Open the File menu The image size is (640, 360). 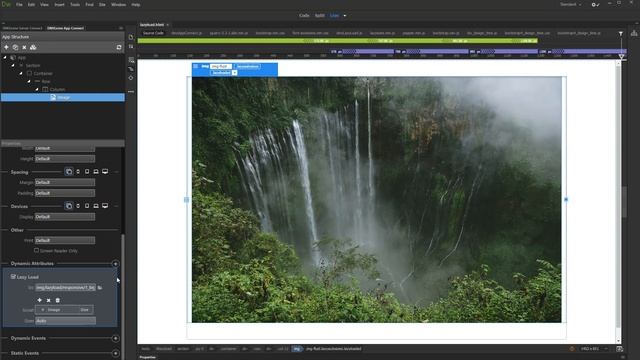[19, 4]
